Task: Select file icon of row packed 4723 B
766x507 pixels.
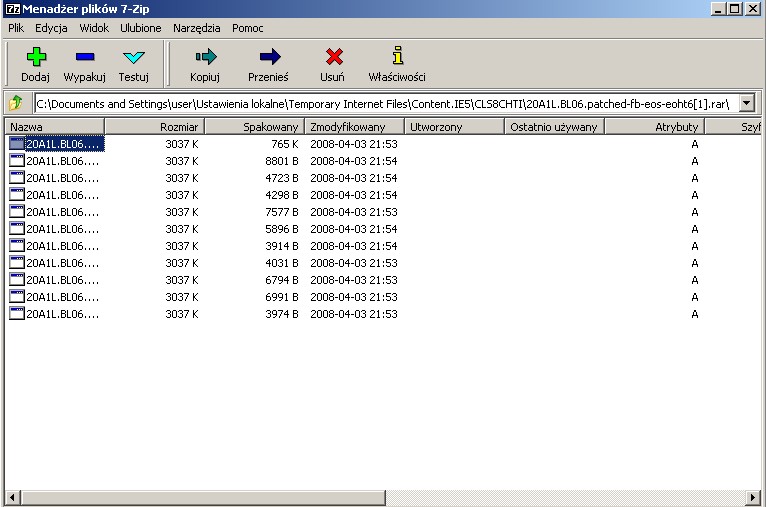Action: (x=17, y=178)
